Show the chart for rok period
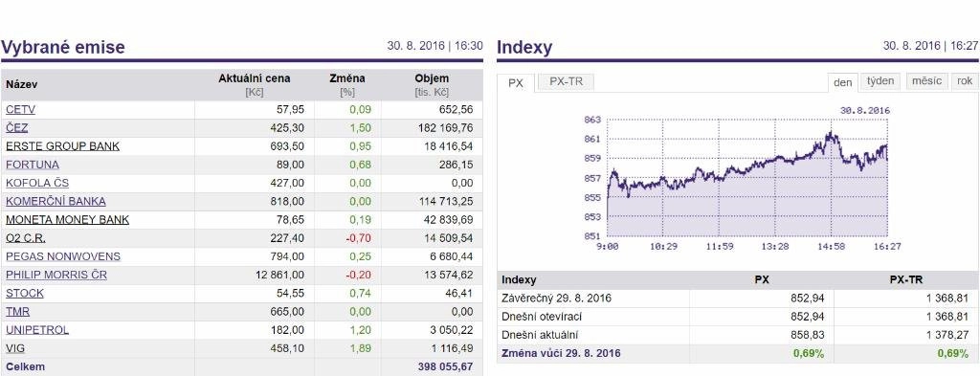 click(x=965, y=81)
